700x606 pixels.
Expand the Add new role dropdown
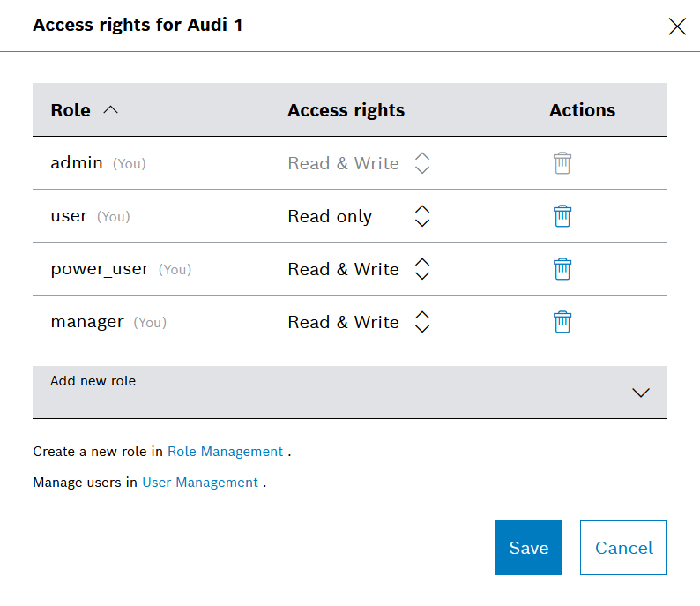[x=349, y=393]
